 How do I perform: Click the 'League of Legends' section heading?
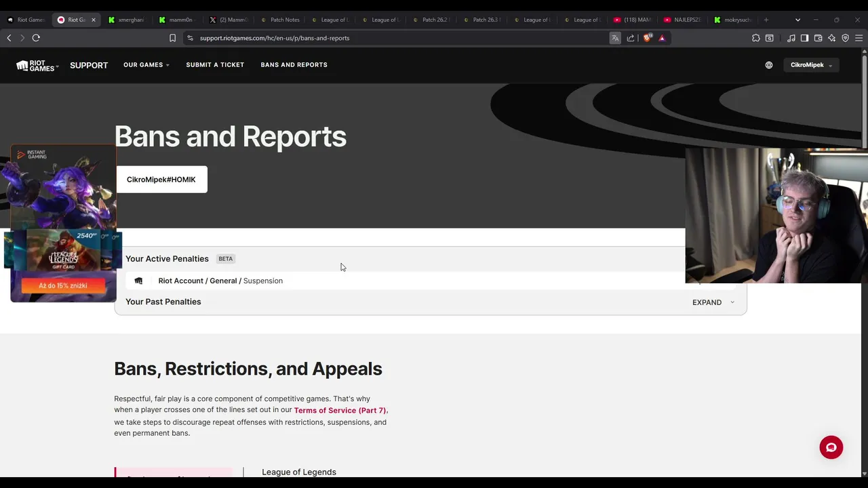coord(299,472)
